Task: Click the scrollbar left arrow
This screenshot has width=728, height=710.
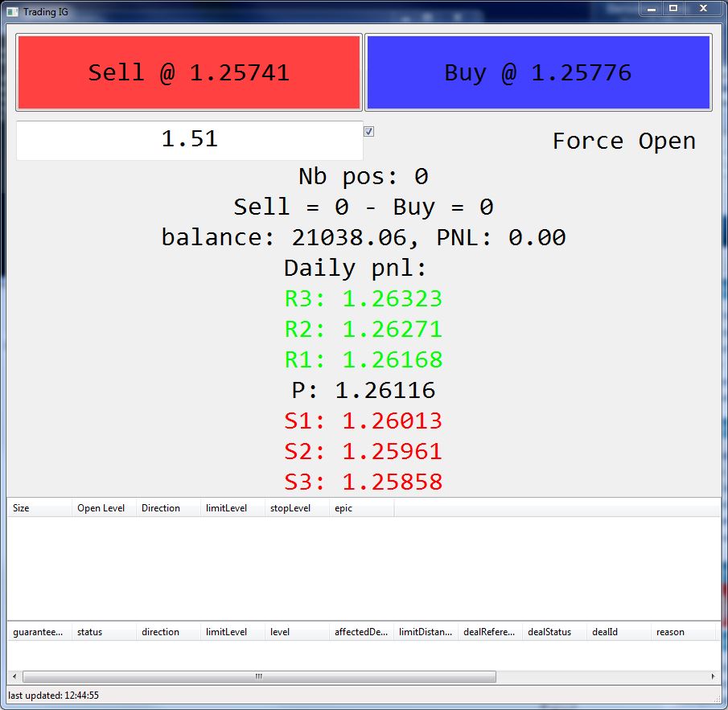Action: click(x=14, y=676)
